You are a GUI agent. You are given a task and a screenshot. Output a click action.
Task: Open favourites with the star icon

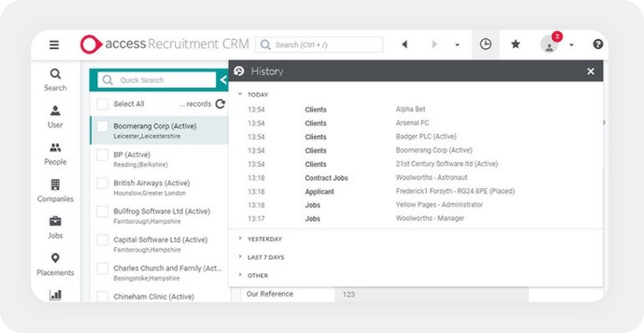(x=516, y=44)
